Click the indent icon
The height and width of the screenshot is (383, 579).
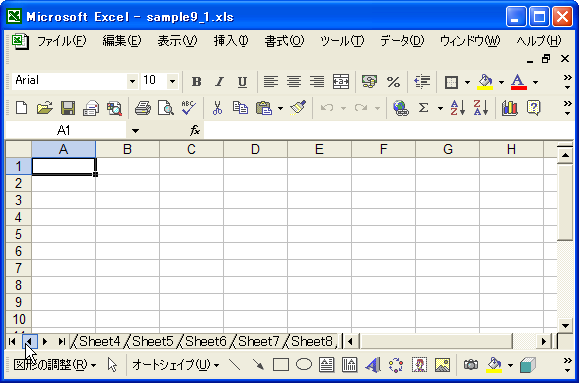click(422, 82)
